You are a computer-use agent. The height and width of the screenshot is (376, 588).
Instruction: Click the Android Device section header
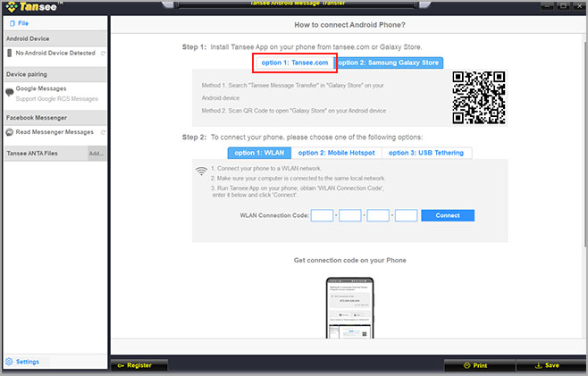[x=55, y=38]
